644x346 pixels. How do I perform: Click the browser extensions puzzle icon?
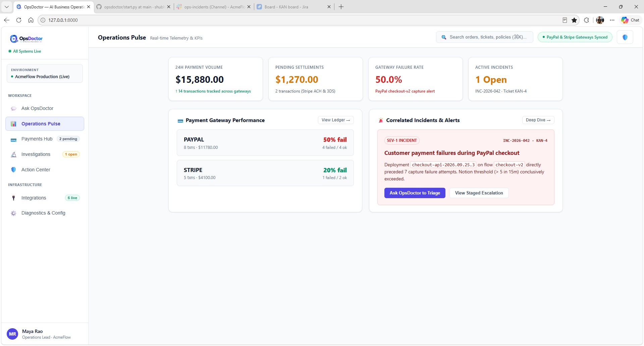(586, 20)
